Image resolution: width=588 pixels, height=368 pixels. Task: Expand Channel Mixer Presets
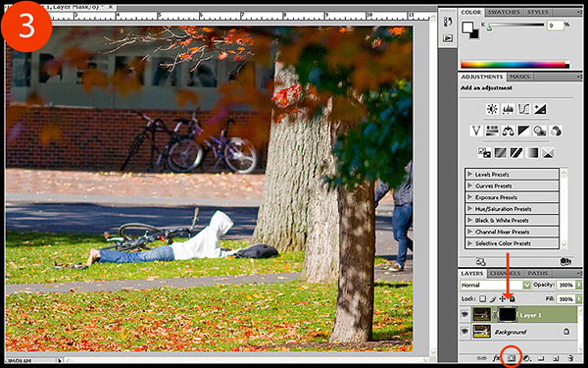tap(469, 232)
